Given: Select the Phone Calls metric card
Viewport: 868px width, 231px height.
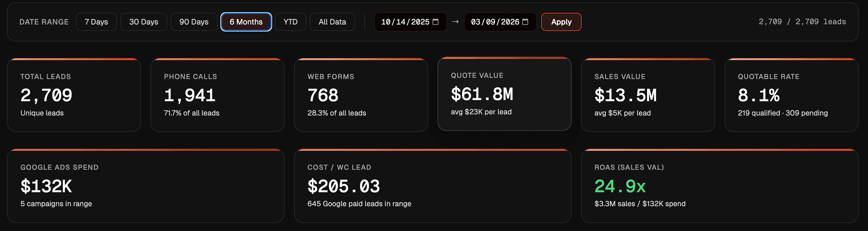Looking at the screenshot, I should click(217, 95).
